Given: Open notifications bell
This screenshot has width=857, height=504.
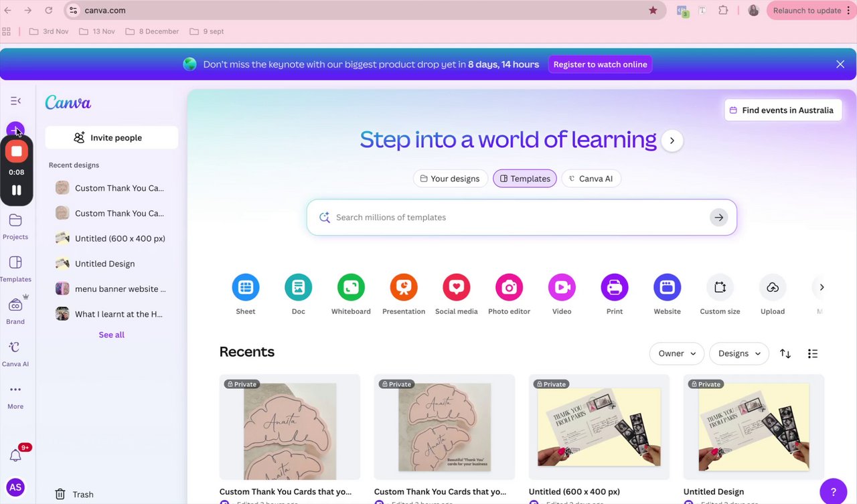Looking at the screenshot, I should coord(15,455).
